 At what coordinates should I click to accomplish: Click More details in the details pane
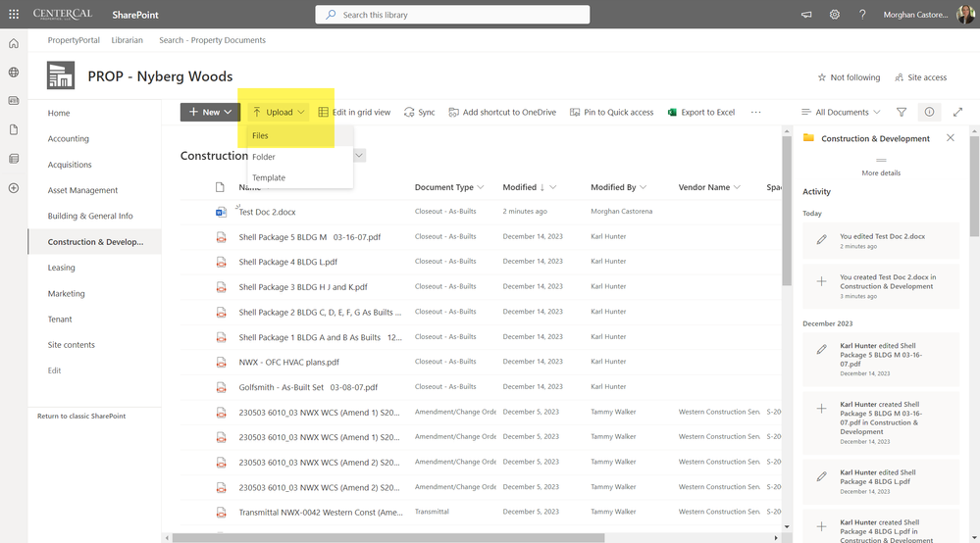(x=881, y=173)
